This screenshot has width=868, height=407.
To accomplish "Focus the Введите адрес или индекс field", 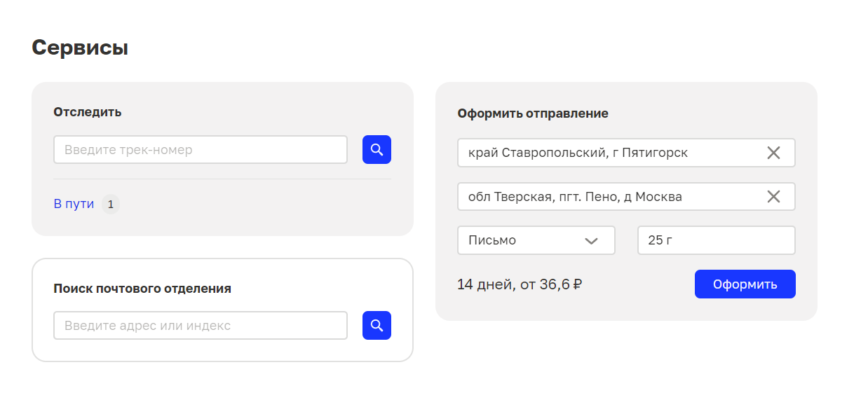I will coord(200,326).
